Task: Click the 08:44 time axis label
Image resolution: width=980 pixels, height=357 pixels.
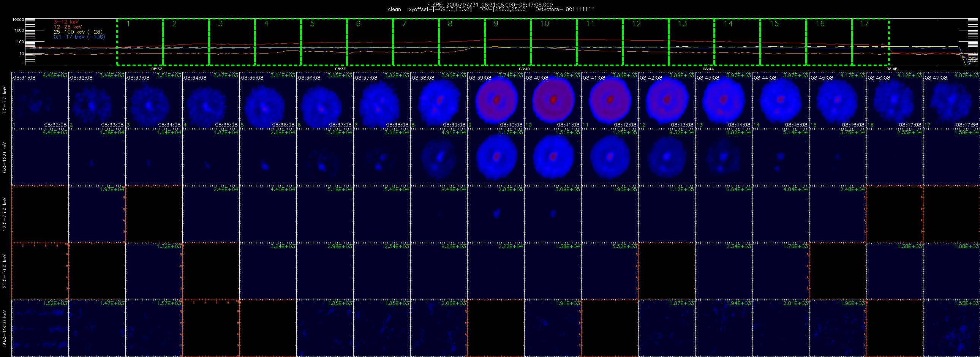Action: (x=708, y=69)
